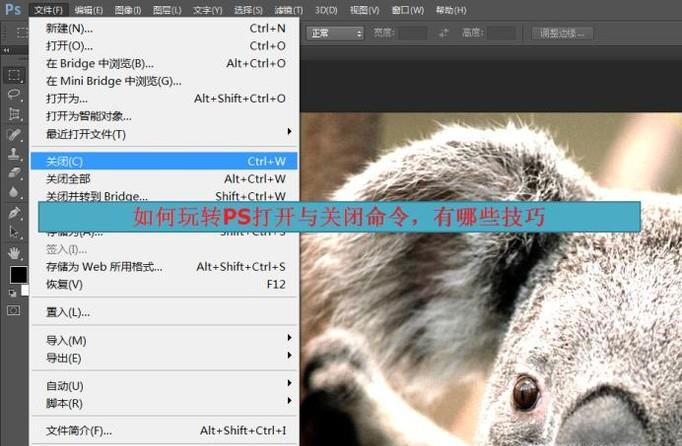Open the 文件(F) menu
The image size is (682, 446).
tap(48, 10)
